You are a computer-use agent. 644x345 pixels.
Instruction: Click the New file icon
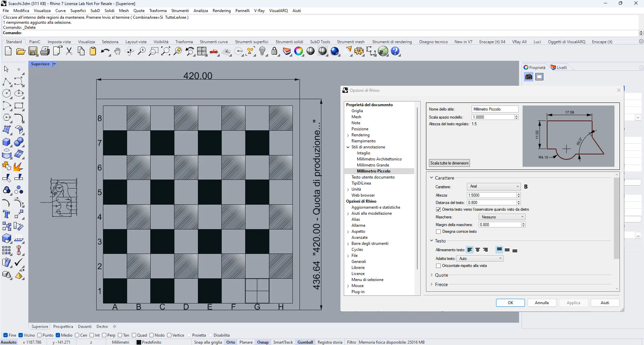8,51
